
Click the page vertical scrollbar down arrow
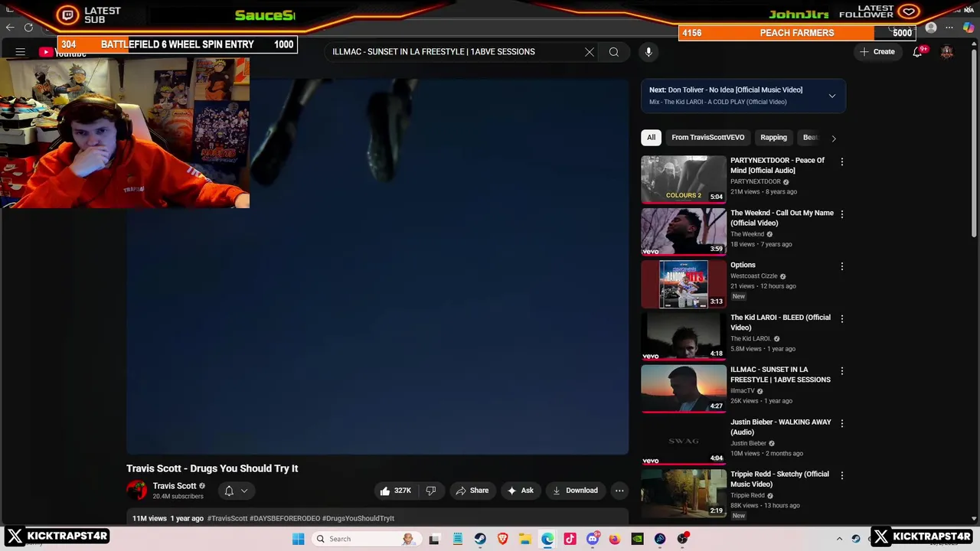pyautogui.click(x=975, y=519)
